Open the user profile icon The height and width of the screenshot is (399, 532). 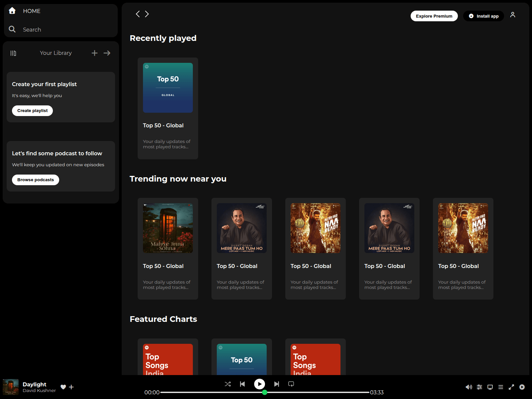(513, 15)
